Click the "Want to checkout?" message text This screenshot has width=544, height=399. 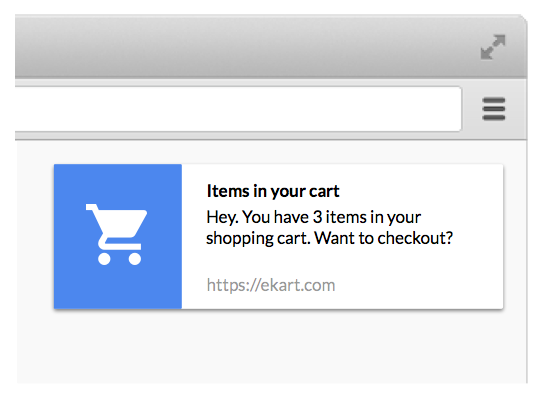pos(384,238)
